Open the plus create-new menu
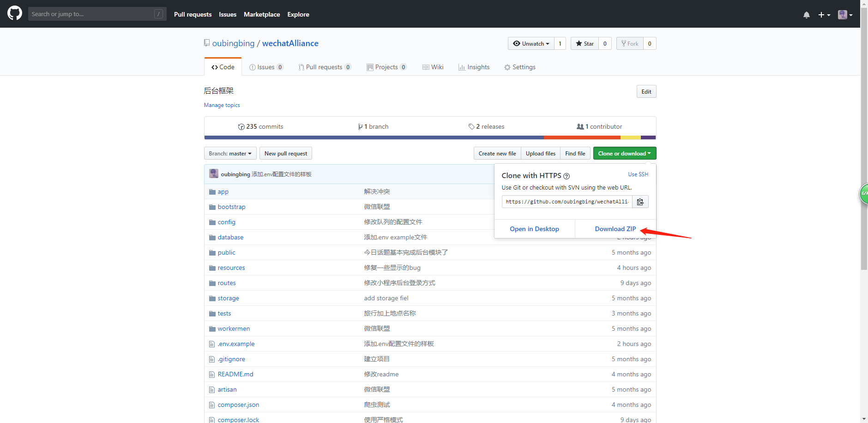This screenshot has width=868, height=423. pyautogui.click(x=824, y=15)
